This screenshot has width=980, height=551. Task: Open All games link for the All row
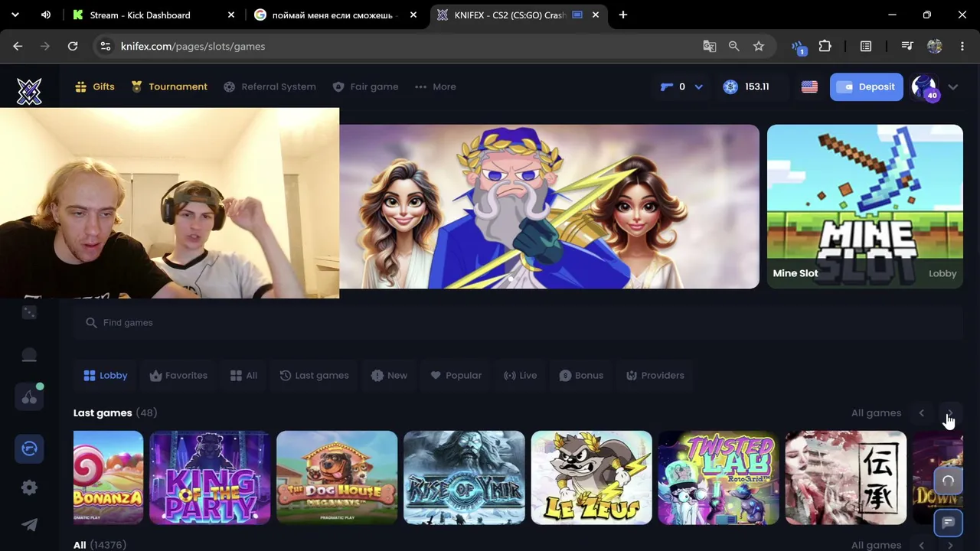pos(876,545)
